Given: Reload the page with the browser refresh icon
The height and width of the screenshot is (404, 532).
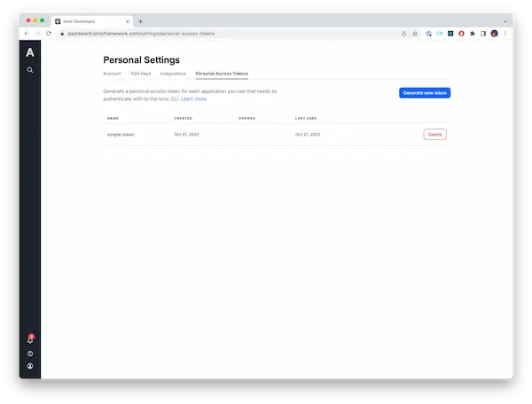Looking at the screenshot, I should click(50, 33).
